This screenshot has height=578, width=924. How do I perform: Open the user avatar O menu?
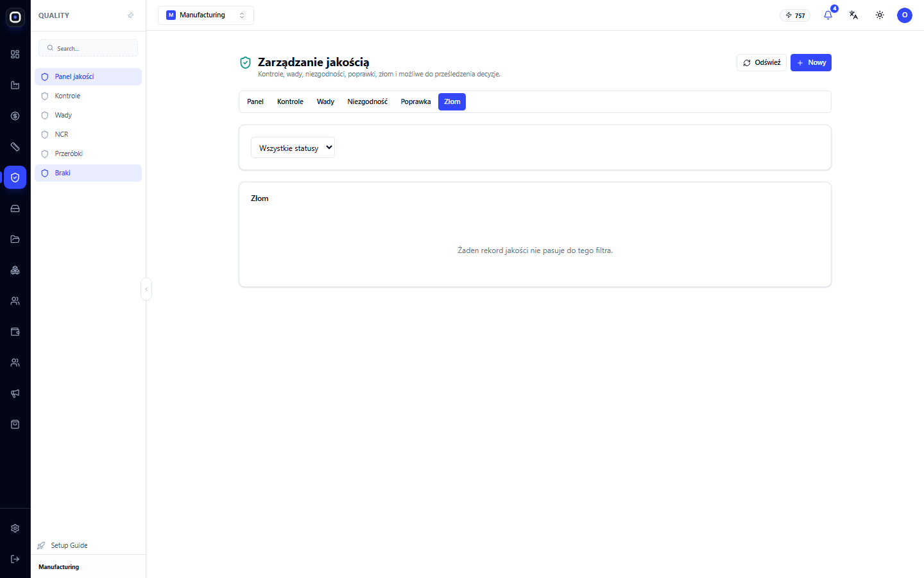click(x=905, y=15)
